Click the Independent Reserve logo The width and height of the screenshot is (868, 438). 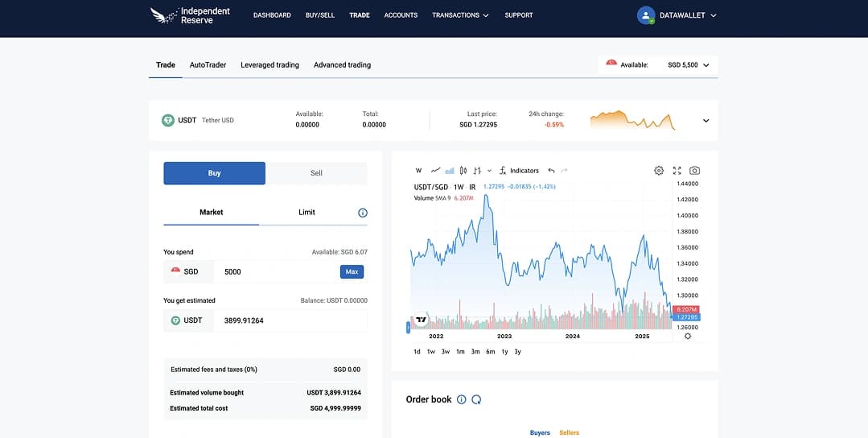click(x=190, y=15)
